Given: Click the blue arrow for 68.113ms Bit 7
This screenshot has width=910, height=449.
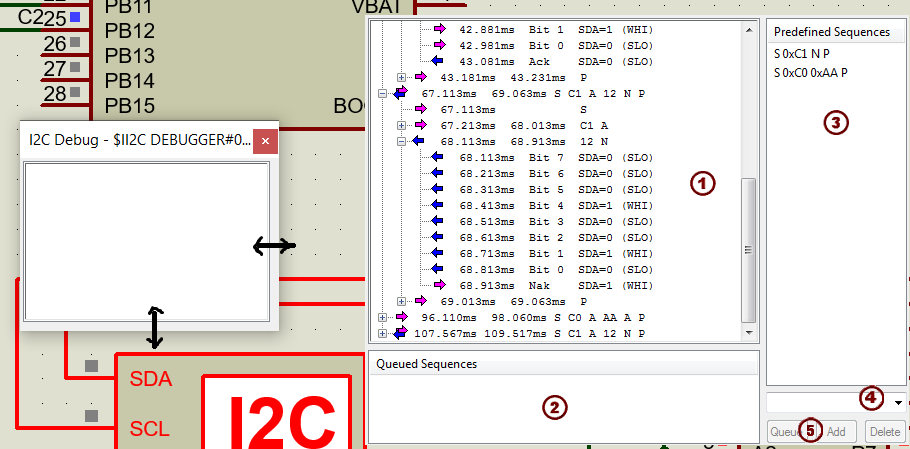Looking at the screenshot, I should pos(438,157).
